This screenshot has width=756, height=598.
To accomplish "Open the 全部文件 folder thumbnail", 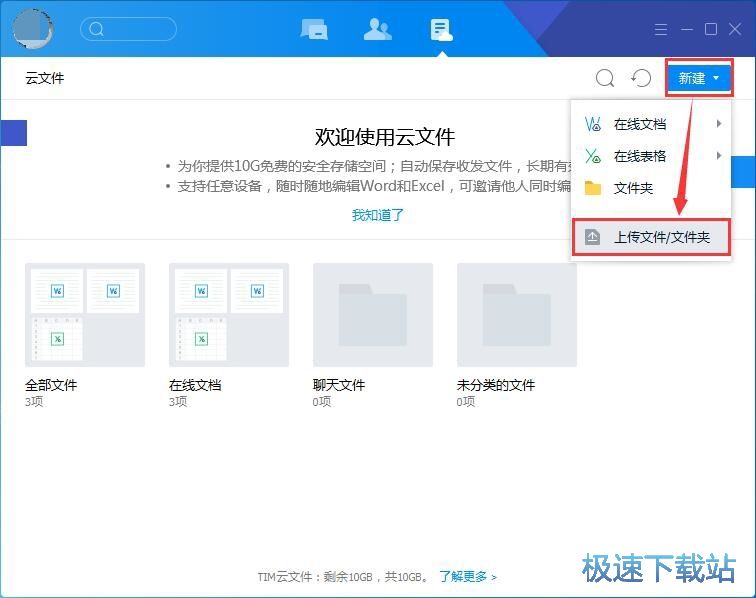I will coord(85,315).
